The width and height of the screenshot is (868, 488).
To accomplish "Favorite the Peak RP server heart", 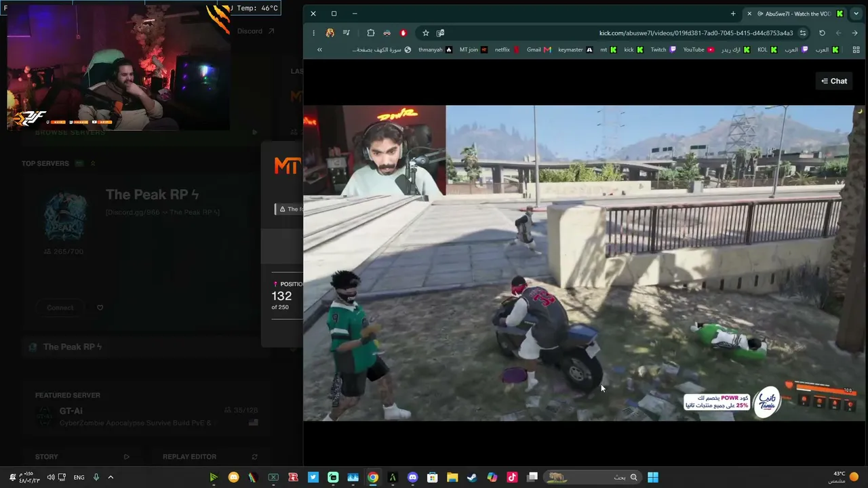I will 100,308.
